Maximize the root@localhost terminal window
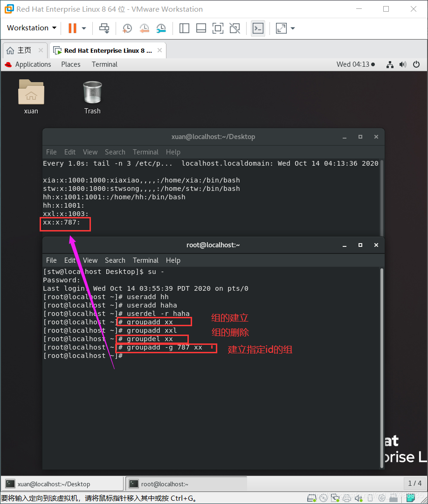 360,245
